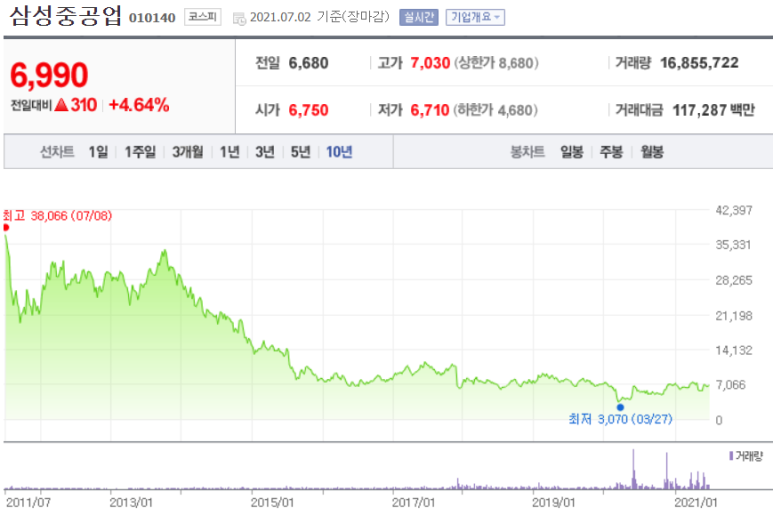Viewport: 773px width, 524px height.
Task: Click the 42,397 y-axis value
Action: point(734,210)
